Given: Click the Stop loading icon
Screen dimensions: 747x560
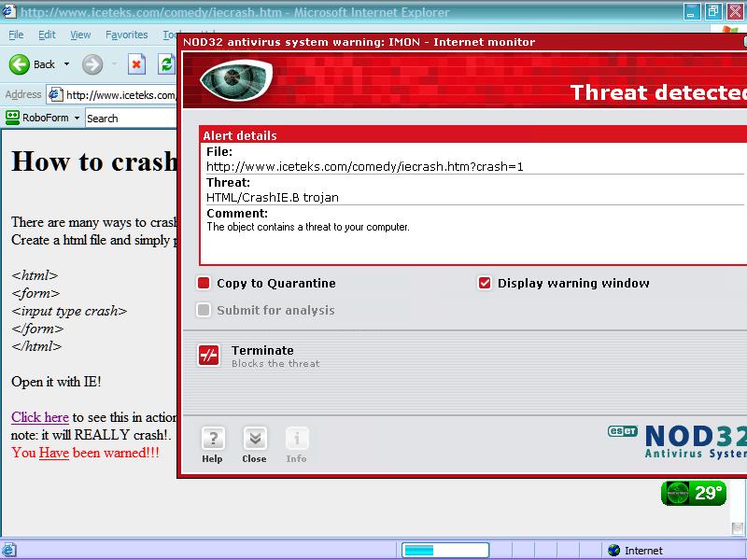Looking at the screenshot, I should (137, 64).
